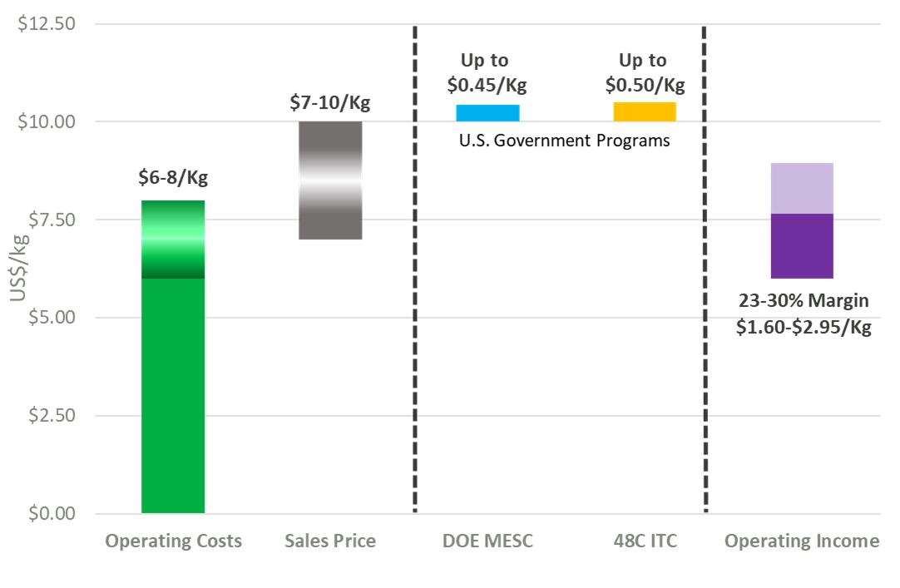Select the "Up to $0.50/Kg" label

pyautogui.click(x=645, y=73)
